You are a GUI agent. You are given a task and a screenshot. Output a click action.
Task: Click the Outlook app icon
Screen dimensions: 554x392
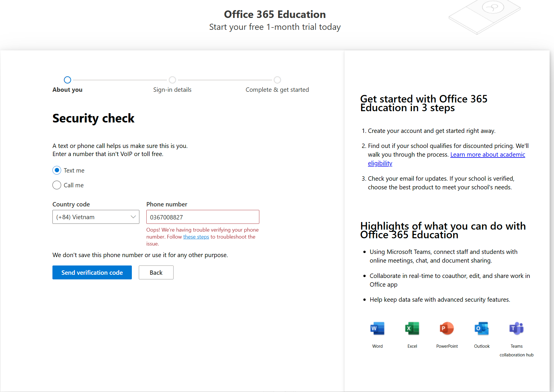(x=482, y=328)
